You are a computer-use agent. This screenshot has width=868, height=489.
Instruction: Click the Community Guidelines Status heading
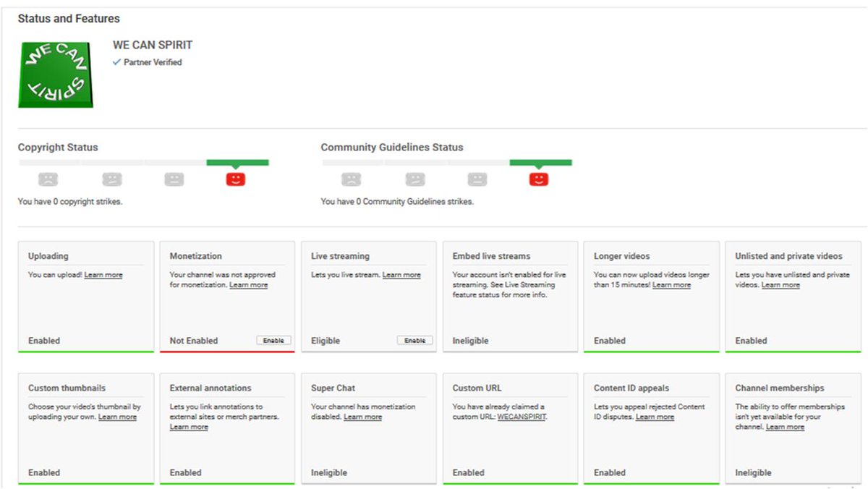392,147
